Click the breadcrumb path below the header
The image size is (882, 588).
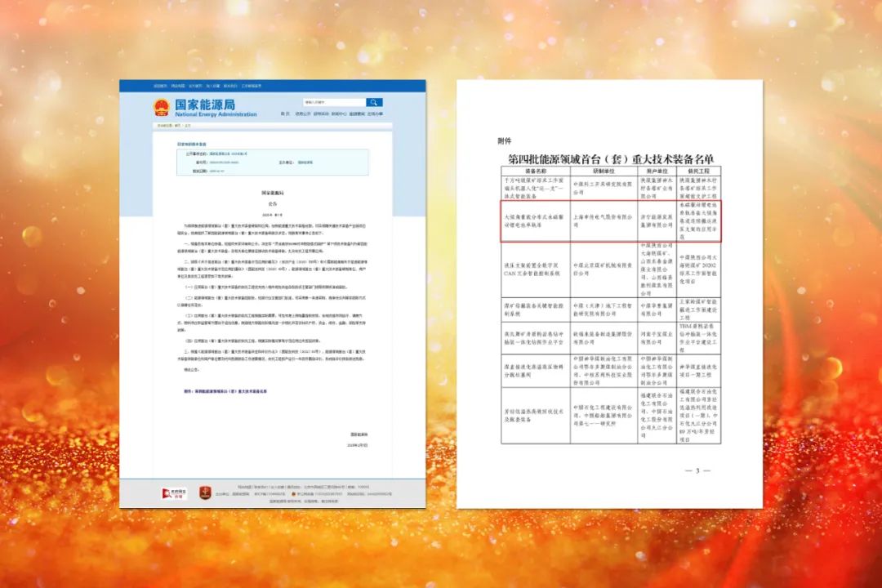176,126
